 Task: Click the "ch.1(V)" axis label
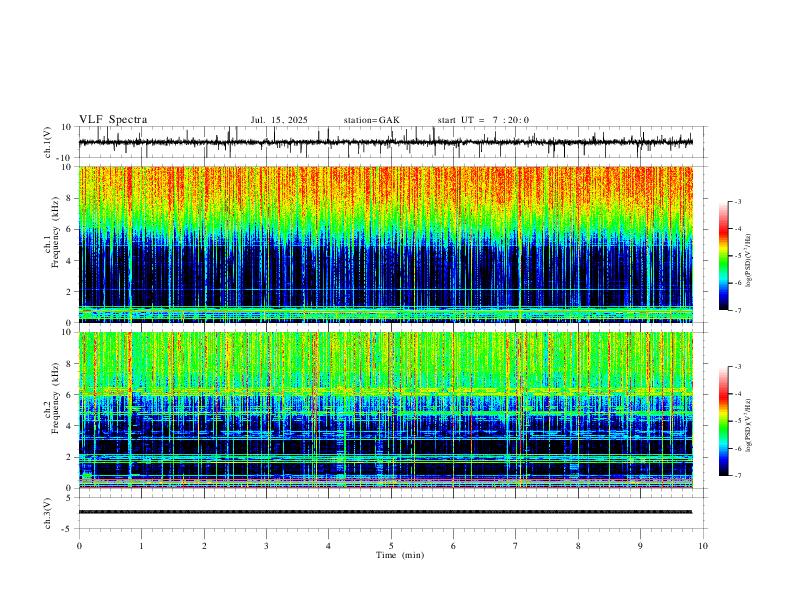[48, 142]
